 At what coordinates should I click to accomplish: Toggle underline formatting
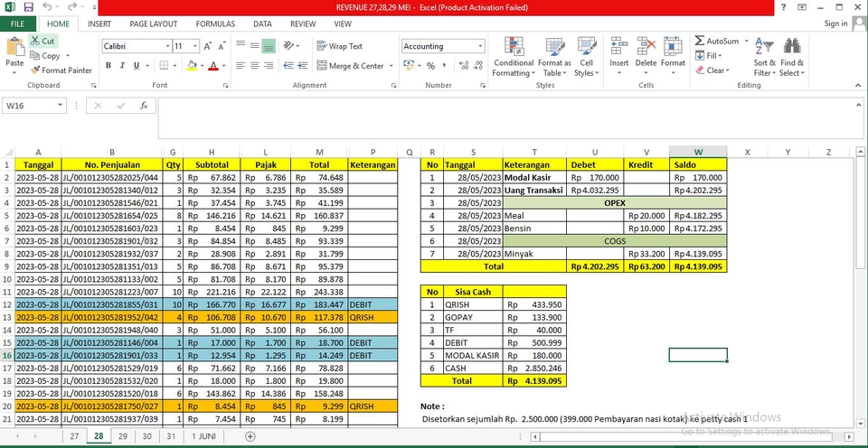[x=137, y=65]
